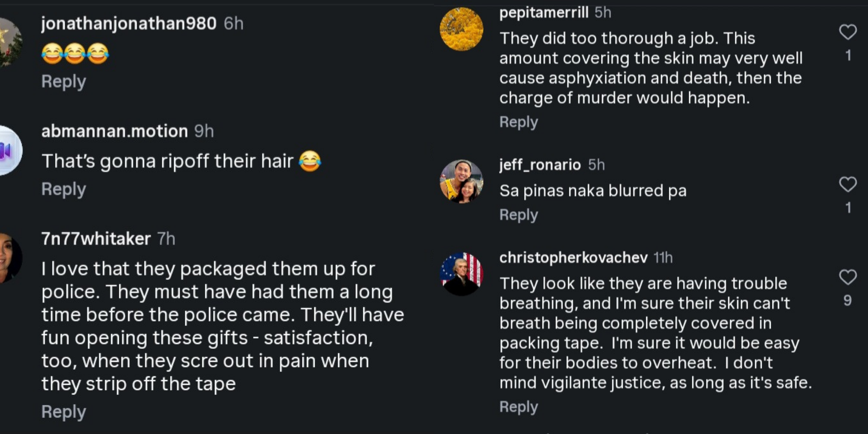Tap the heart on christopherkovachev's comment
This screenshot has height=434, width=868.
(x=848, y=277)
